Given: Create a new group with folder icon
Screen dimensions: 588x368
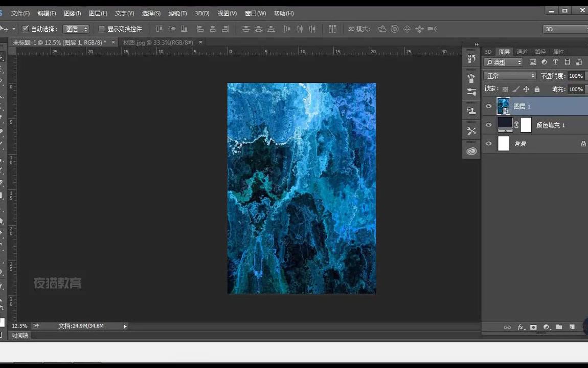Looking at the screenshot, I should [x=559, y=327].
